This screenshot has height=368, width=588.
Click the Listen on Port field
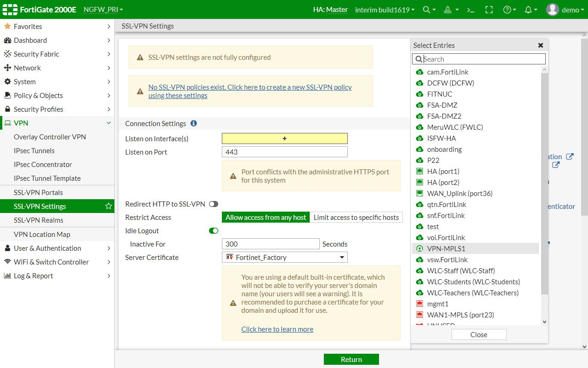[x=285, y=152]
